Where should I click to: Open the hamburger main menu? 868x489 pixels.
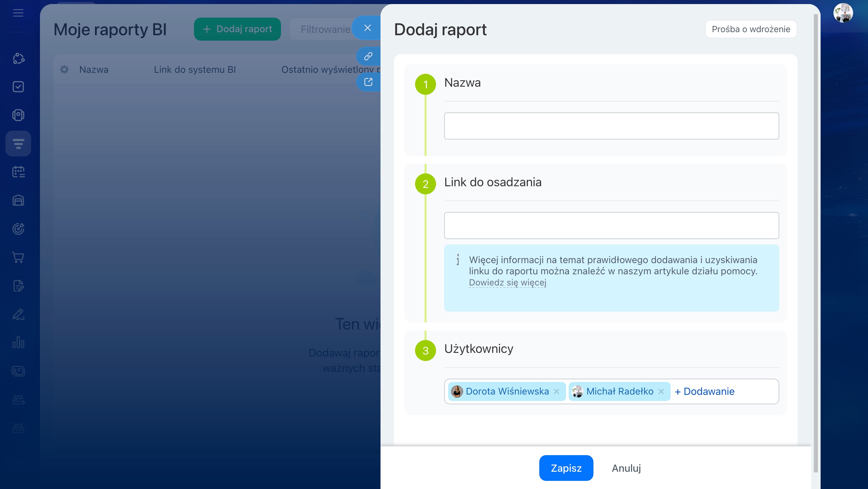[x=18, y=13]
